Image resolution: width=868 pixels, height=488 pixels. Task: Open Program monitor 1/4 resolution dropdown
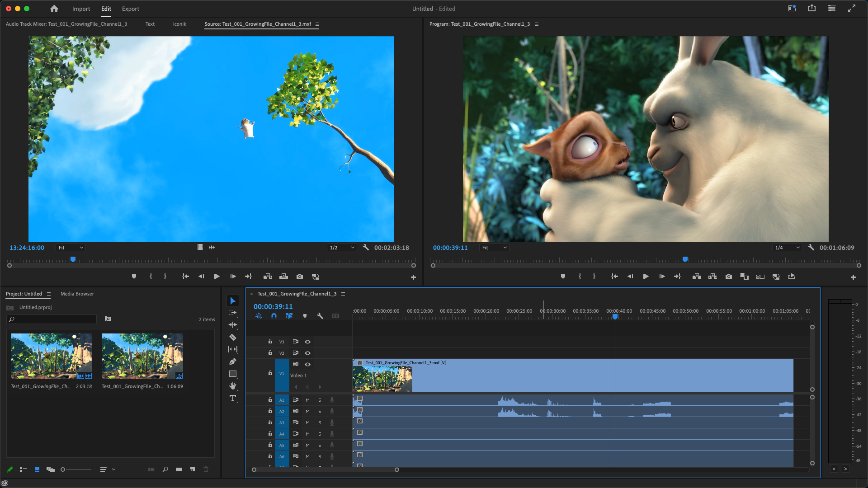tap(787, 248)
